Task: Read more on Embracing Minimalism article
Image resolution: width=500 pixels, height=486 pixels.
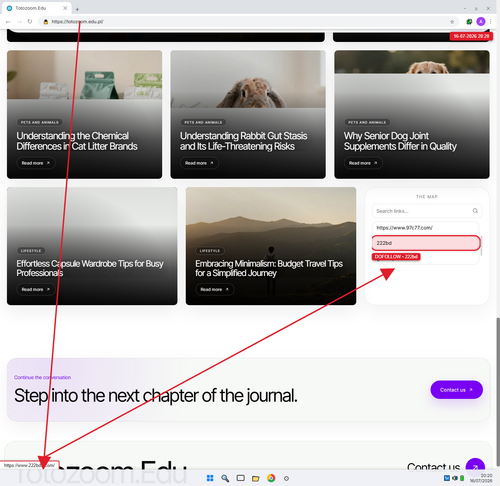Action: pyautogui.click(x=215, y=289)
